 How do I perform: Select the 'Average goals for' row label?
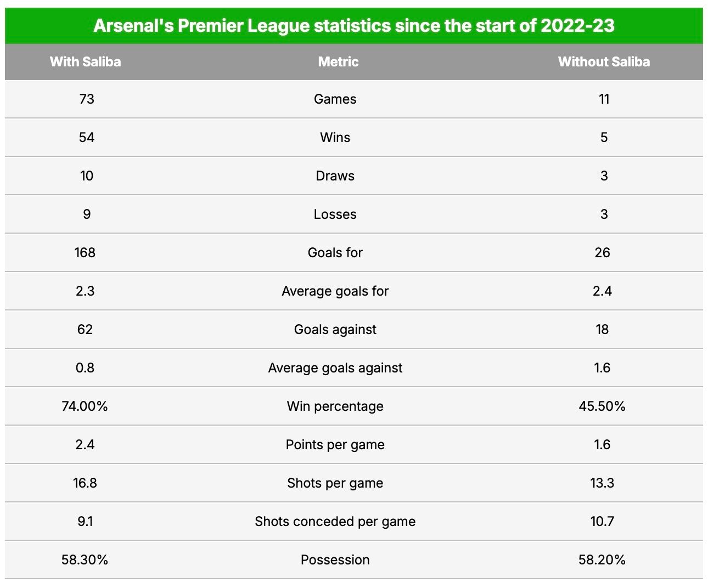pyautogui.click(x=335, y=291)
